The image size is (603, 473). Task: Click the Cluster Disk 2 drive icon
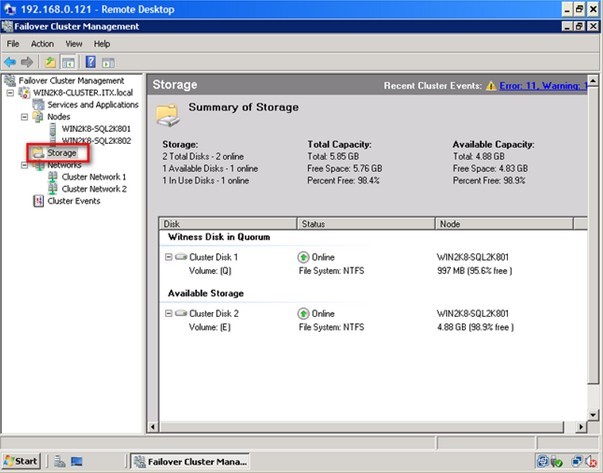click(x=181, y=313)
